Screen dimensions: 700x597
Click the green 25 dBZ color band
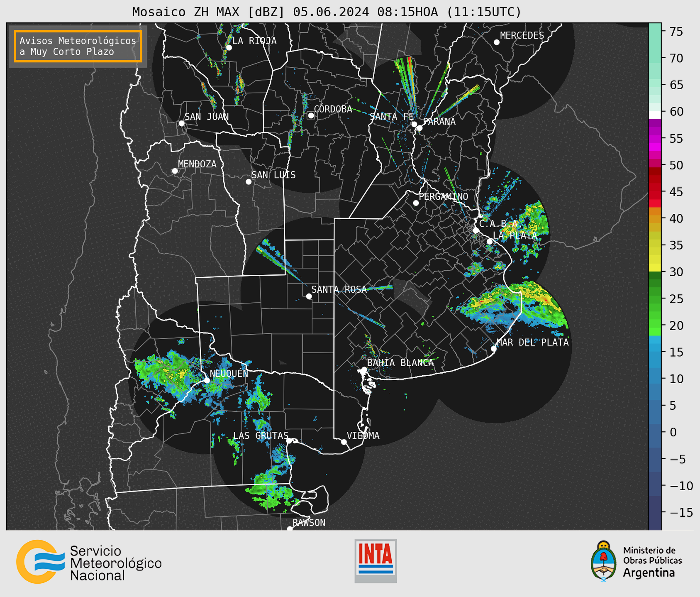coord(655,299)
